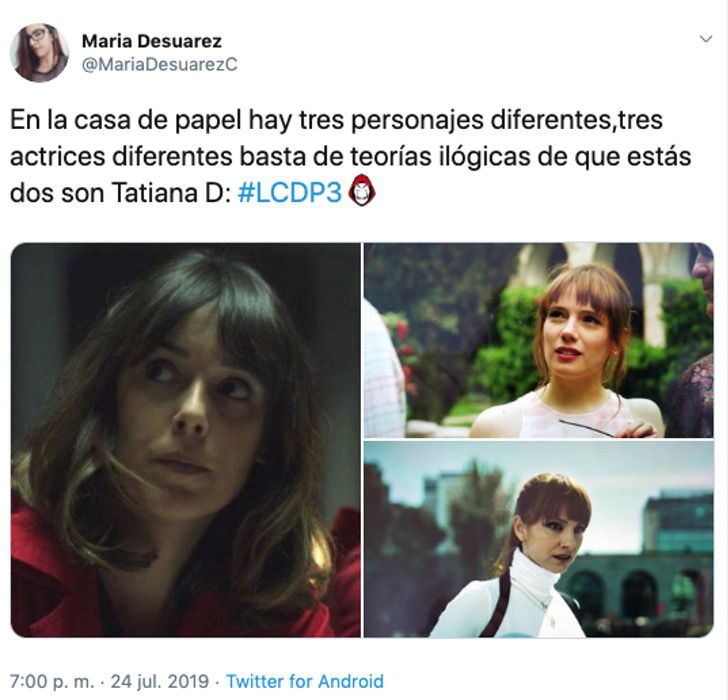Expand the tweet options chevron

[706, 39]
